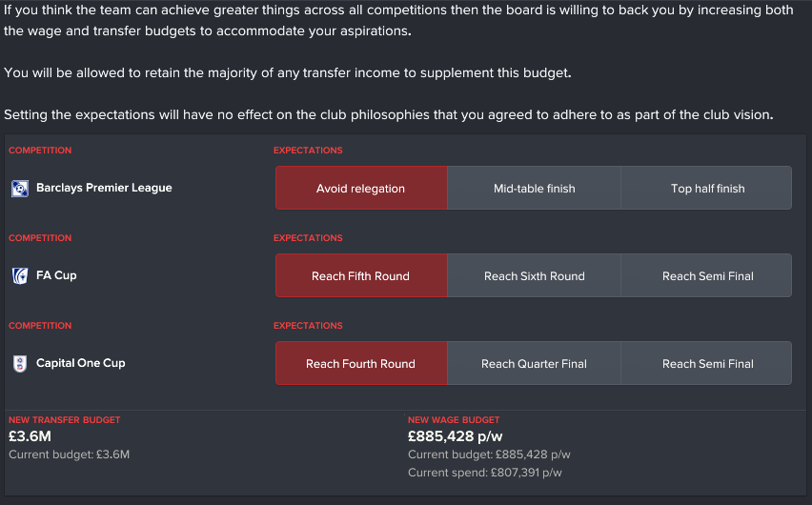Pick FA Cup Reach Semi Final

click(707, 276)
